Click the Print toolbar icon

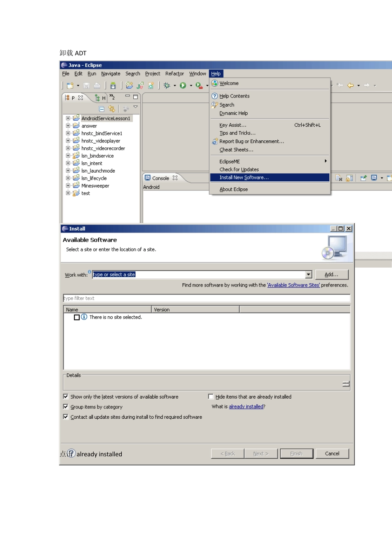(x=97, y=85)
